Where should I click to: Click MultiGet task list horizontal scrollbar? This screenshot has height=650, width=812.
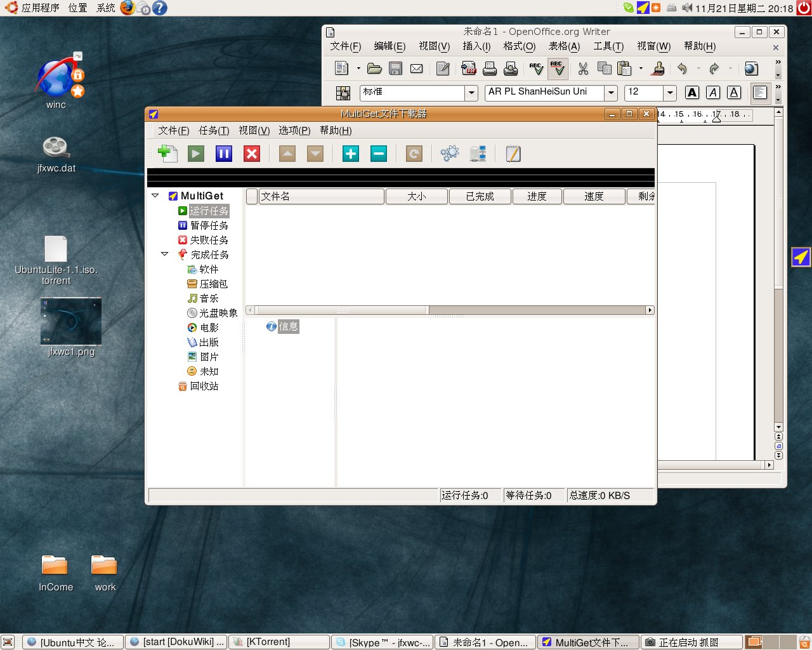pos(450,310)
